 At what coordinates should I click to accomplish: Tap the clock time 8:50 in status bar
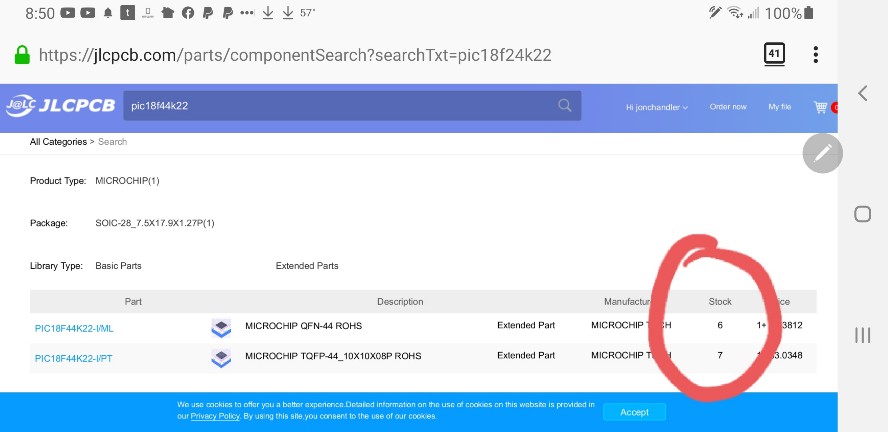click(x=40, y=13)
